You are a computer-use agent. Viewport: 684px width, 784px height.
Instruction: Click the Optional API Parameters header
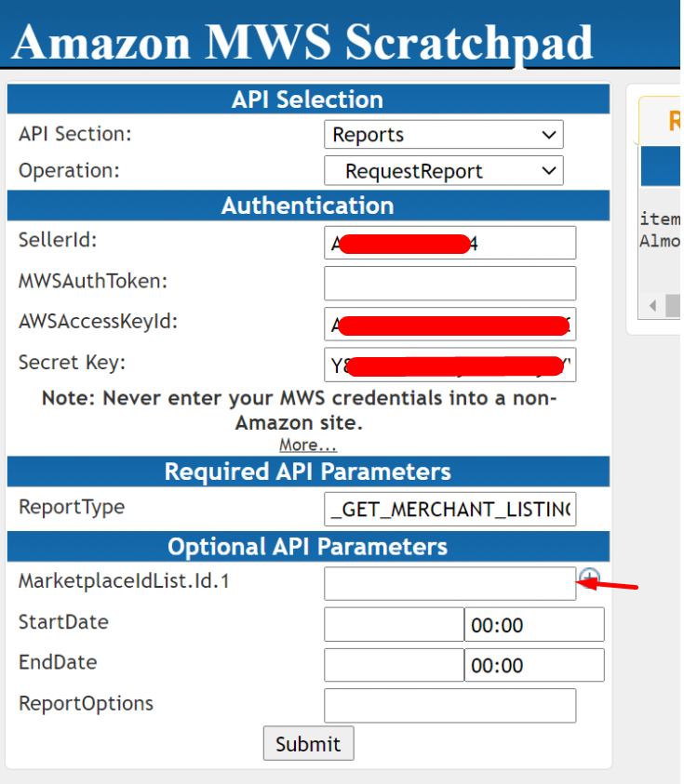click(x=308, y=546)
